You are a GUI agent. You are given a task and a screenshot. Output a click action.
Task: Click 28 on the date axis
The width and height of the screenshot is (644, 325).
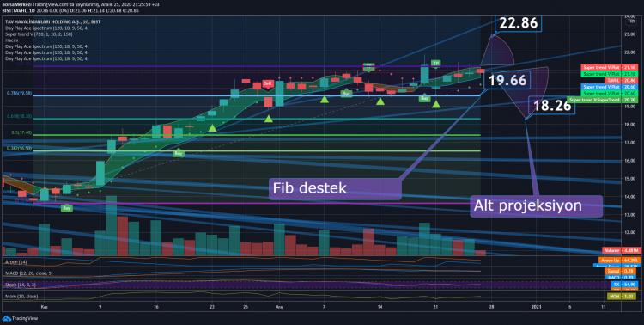click(x=491, y=307)
